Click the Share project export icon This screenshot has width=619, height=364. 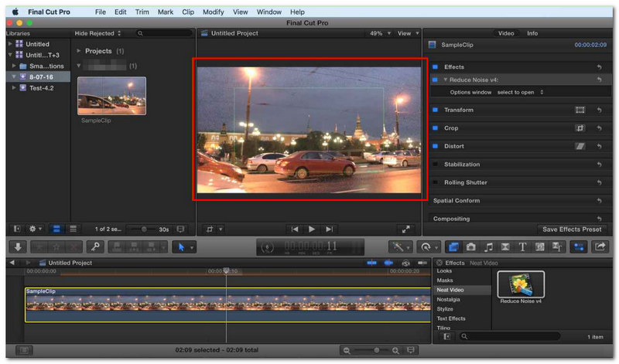pos(600,247)
